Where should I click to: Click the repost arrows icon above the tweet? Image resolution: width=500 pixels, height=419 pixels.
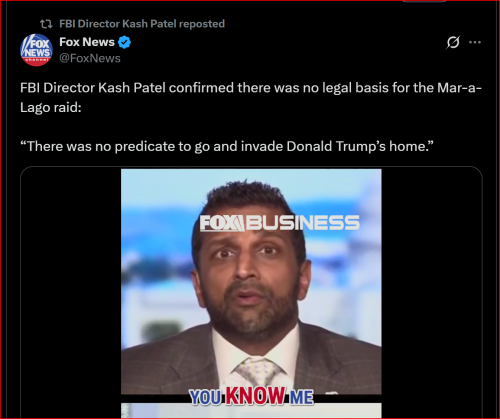46,24
